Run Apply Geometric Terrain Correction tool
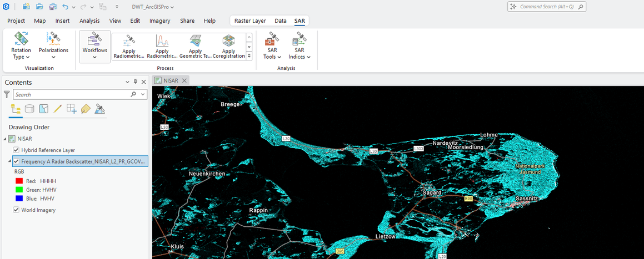Viewport: 644px width, 259px height. [x=195, y=46]
